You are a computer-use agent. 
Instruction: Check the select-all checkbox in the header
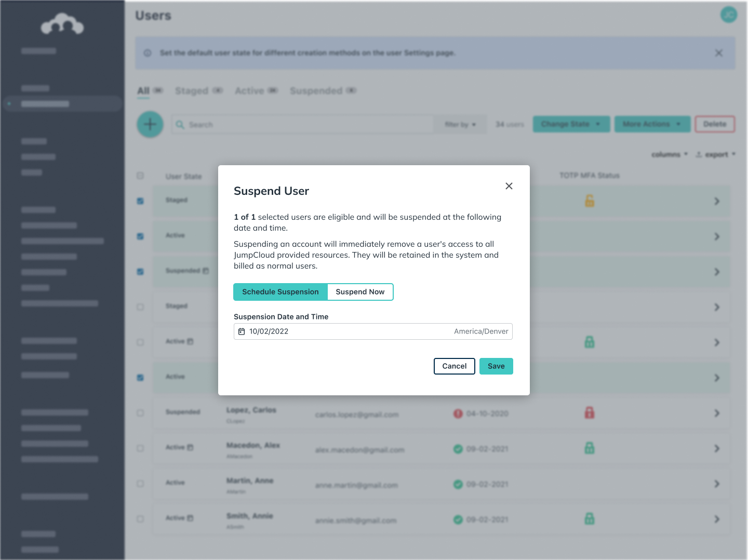point(140,176)
